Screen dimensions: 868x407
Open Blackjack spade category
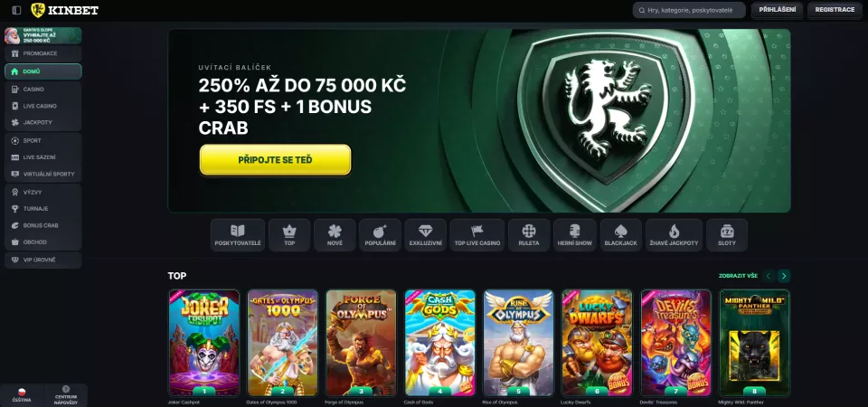(x=620, y=235)
